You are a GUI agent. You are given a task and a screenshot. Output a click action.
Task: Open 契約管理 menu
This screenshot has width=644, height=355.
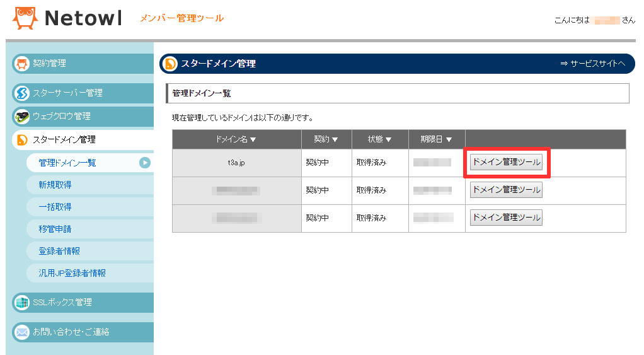pos(83,64)
